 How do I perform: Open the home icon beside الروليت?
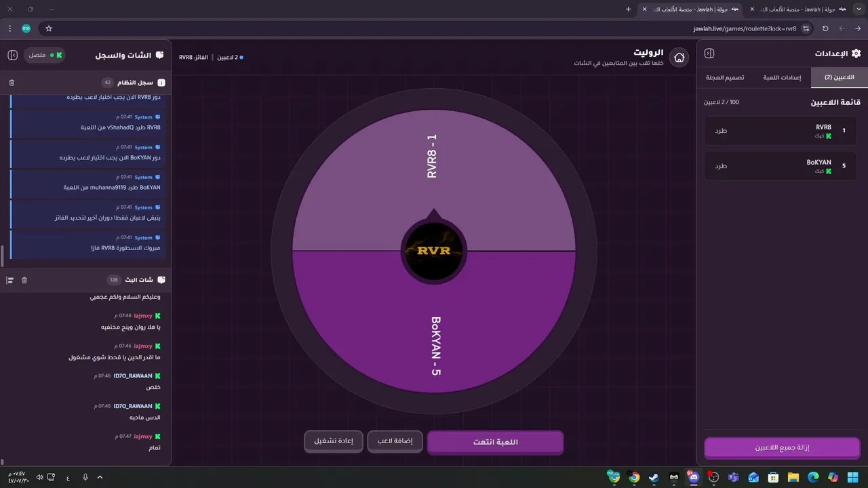[679, 58]
